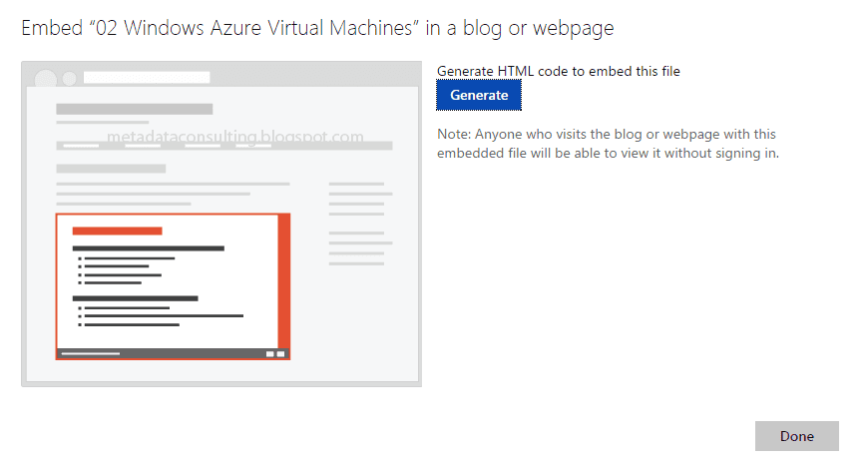Click the dialog title about embedding Azure Virtual Machines

[317, 28]
